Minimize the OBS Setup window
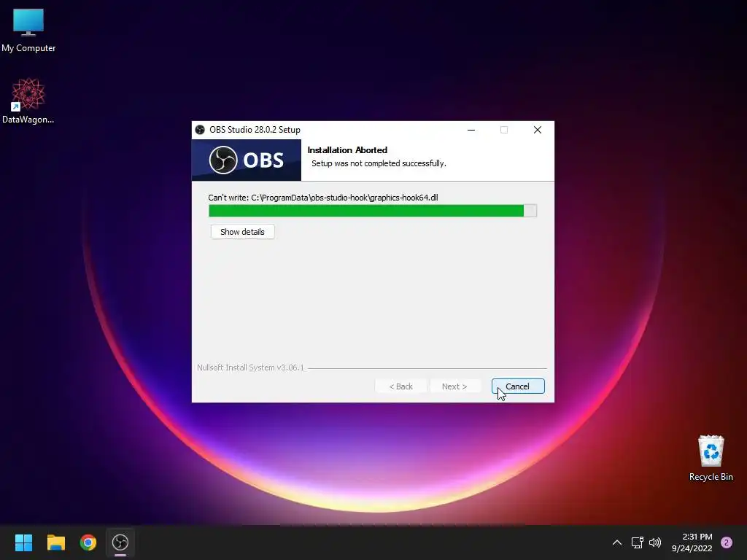The height and width of the screenshot is (560, 747). tap(471, 130)
